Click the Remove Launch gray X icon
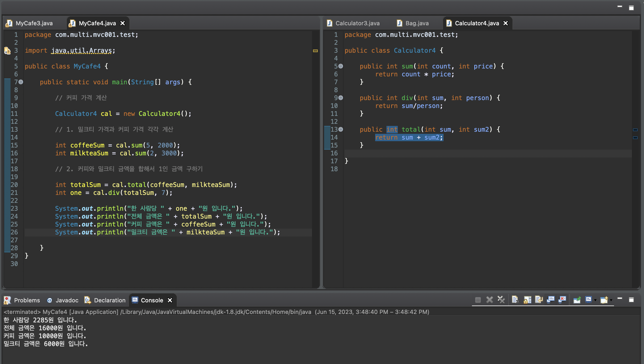 [x=490, y=300]
